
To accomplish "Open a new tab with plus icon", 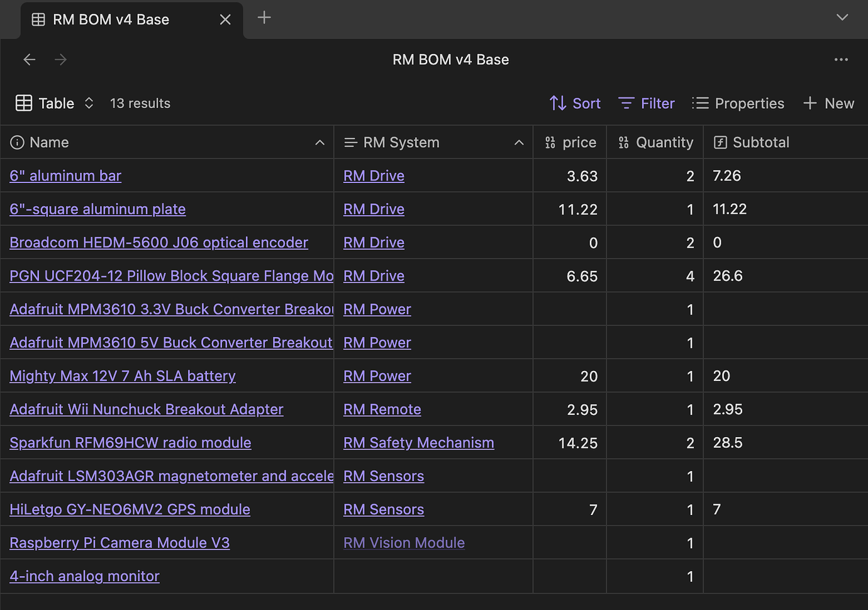I will [264, 18].
